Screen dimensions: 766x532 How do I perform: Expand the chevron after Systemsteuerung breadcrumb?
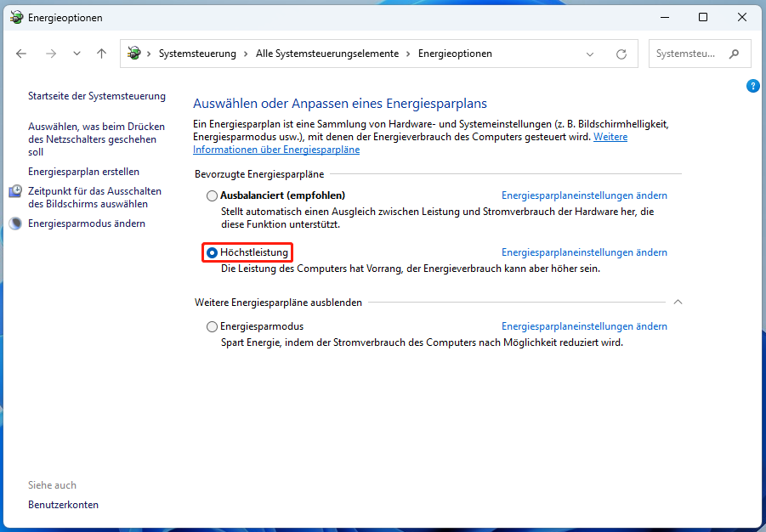click(247, 54)
